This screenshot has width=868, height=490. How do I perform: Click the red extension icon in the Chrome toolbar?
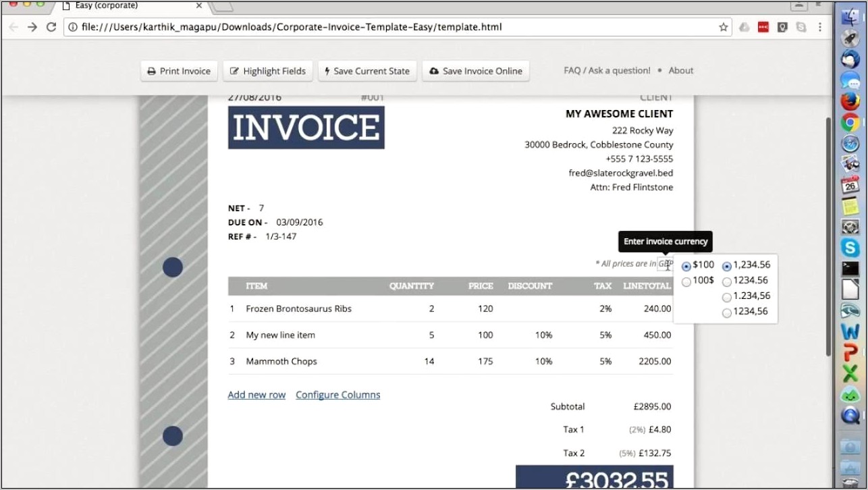[763, 27]
